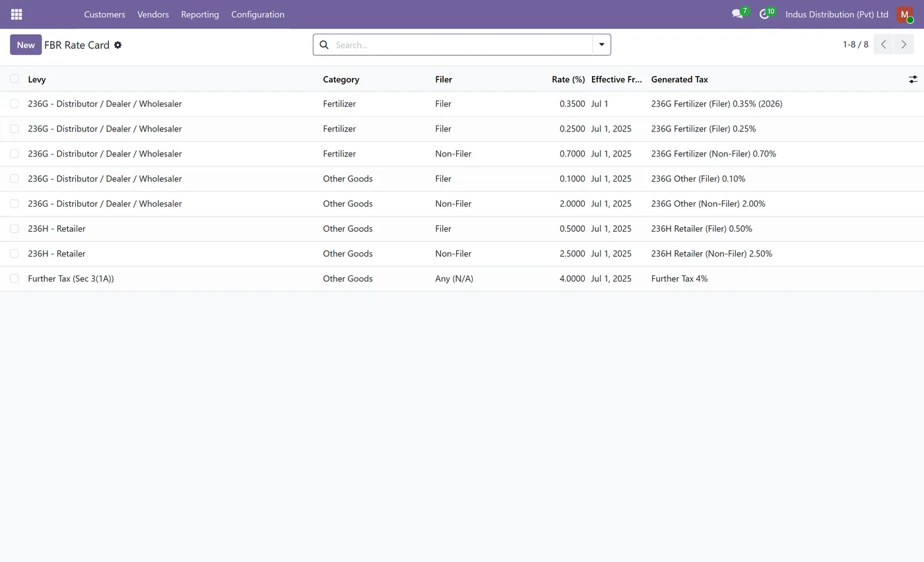Expand the search options dropdown toggle
Image resolution: width=924 pixels, height=562 pixels.
pyautogui.click(x=601, y=45)
